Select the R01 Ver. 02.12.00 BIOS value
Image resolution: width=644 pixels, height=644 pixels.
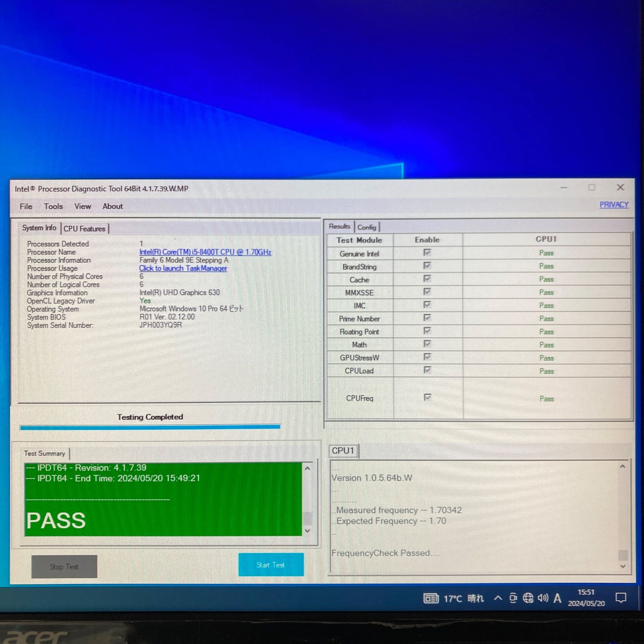167,317
